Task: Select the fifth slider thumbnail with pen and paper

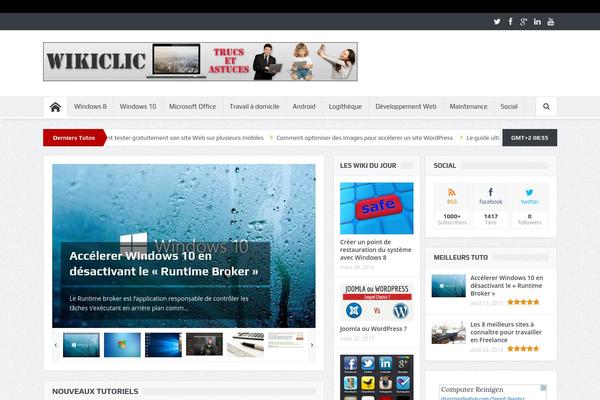Action: coord(245,345)
